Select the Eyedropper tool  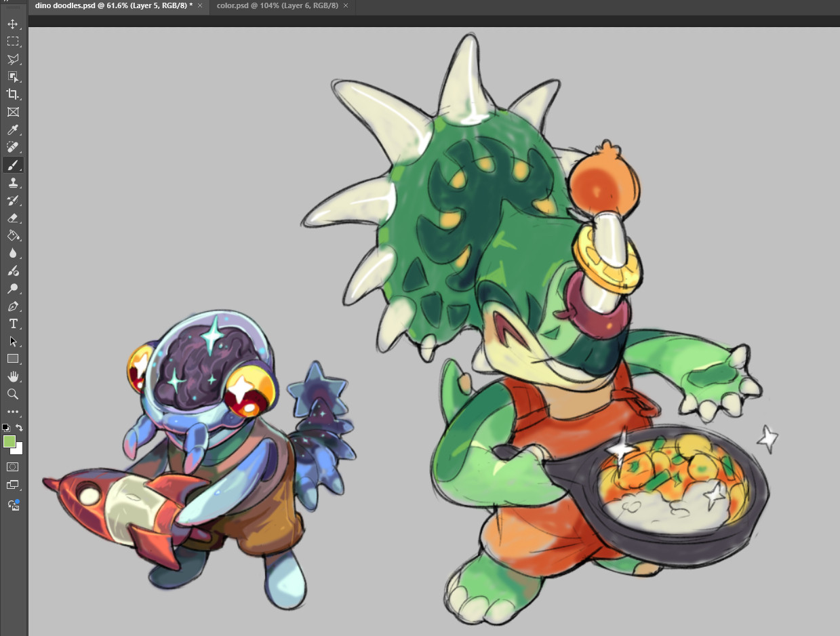tap(13, 130)
